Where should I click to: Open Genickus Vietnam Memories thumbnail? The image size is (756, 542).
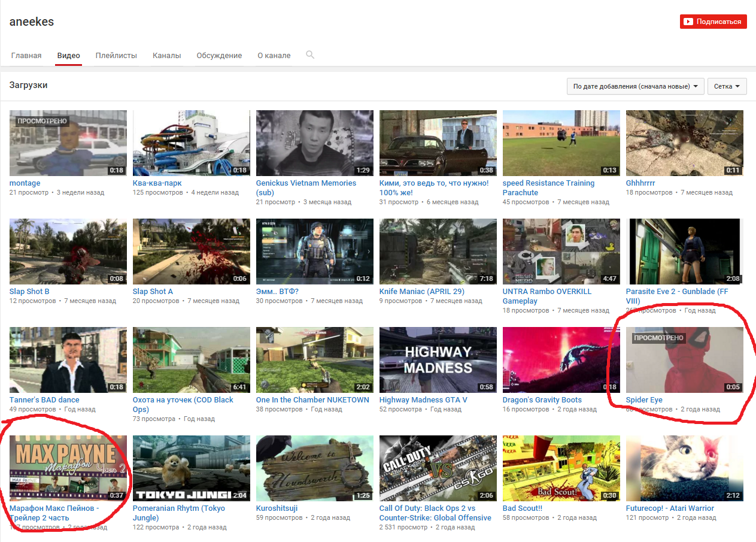(x=315, y=143)
